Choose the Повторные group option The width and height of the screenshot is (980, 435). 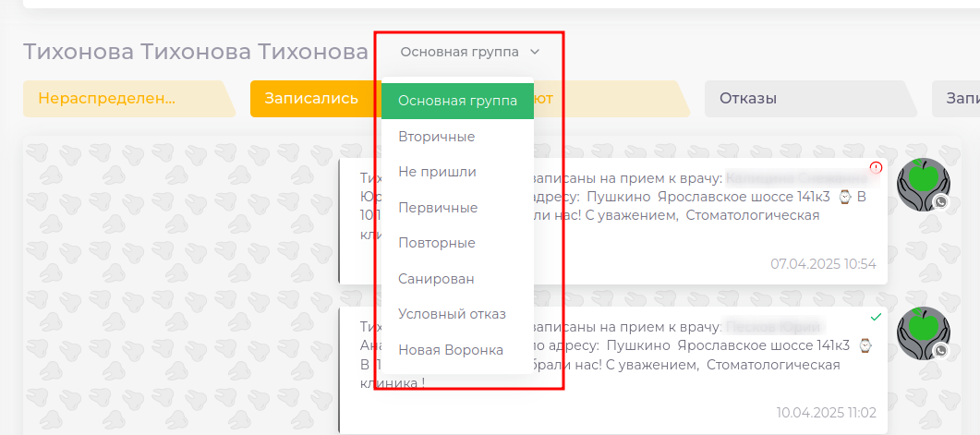436,243
